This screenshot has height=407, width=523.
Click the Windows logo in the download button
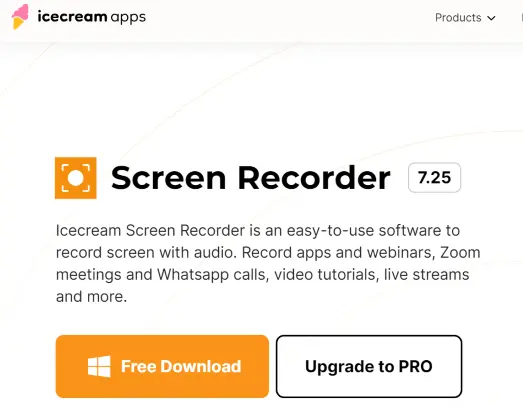99,366
